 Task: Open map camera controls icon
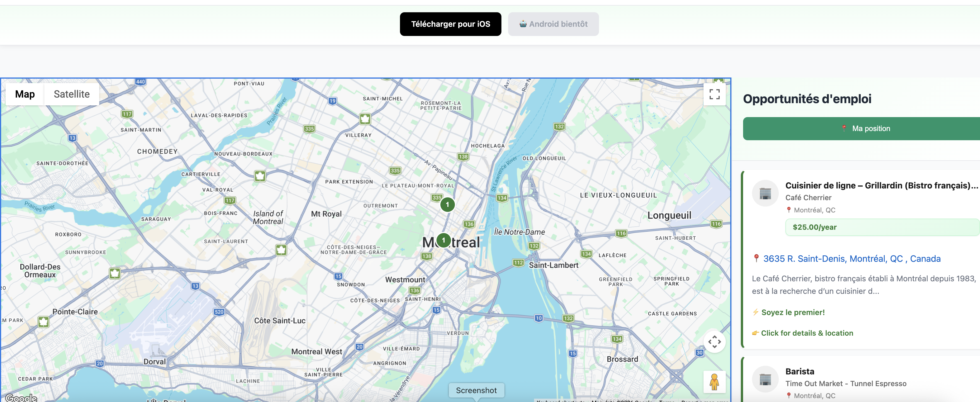tap(714, 342)
